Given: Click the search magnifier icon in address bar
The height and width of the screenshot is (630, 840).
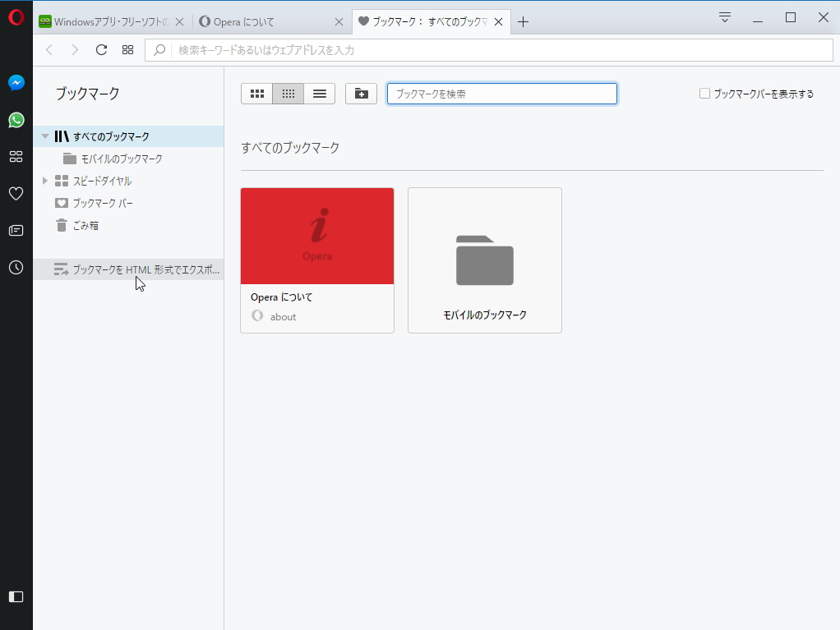Looking at the screenshot, I should [x=159, y=50].
